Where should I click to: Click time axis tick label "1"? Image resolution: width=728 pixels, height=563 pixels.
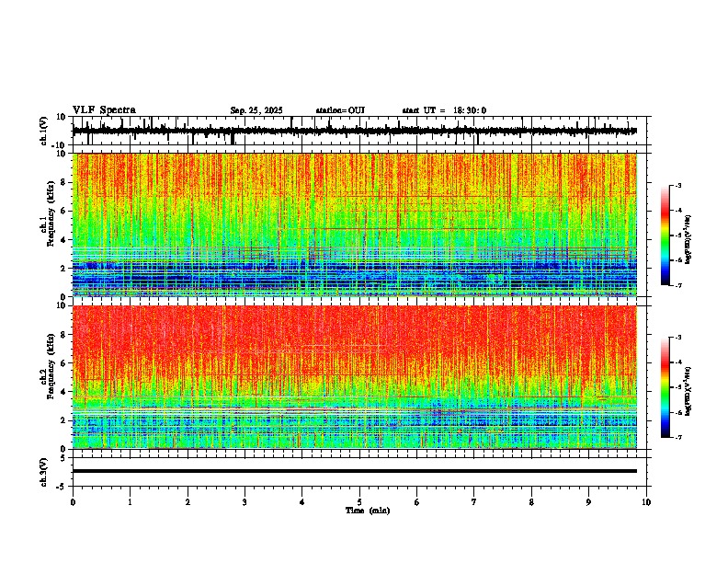[130, 502]
